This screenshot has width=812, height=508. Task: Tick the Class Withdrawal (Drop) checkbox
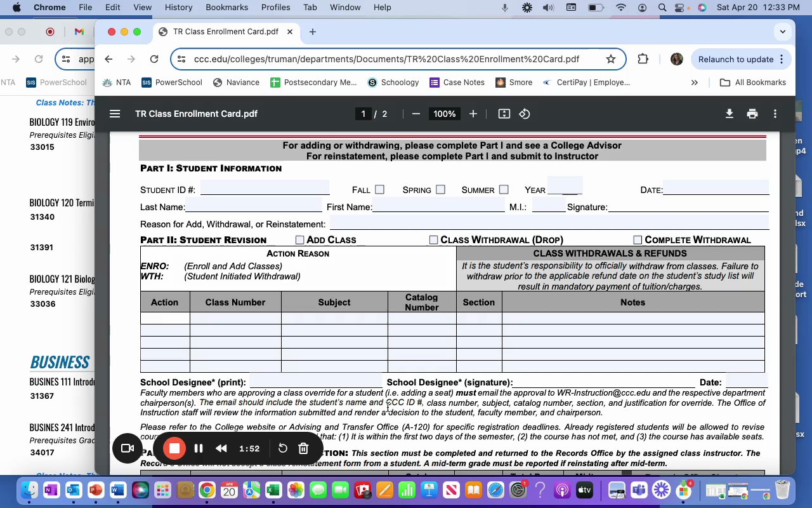click(x=433, y=240)
